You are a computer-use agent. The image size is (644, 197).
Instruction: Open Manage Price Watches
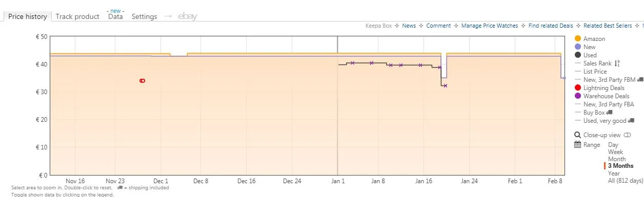(x=490, y=26)
